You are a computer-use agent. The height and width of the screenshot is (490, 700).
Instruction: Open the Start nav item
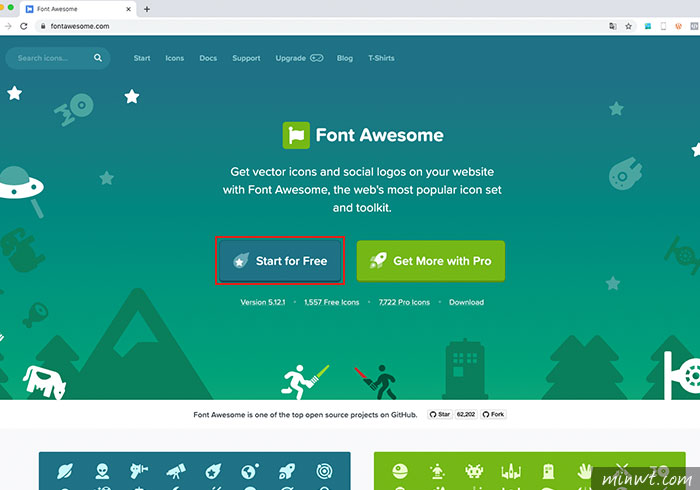click(x=142, y=58)
